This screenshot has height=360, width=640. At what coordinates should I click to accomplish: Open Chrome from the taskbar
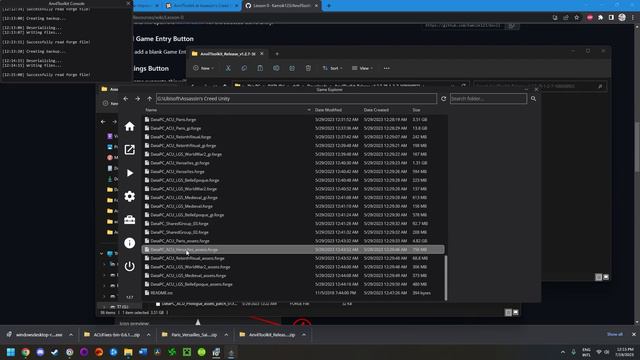point(25,352)
